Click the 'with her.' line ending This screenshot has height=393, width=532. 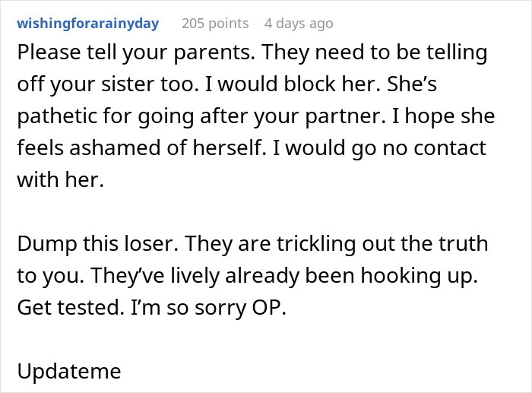coord(60,179)
